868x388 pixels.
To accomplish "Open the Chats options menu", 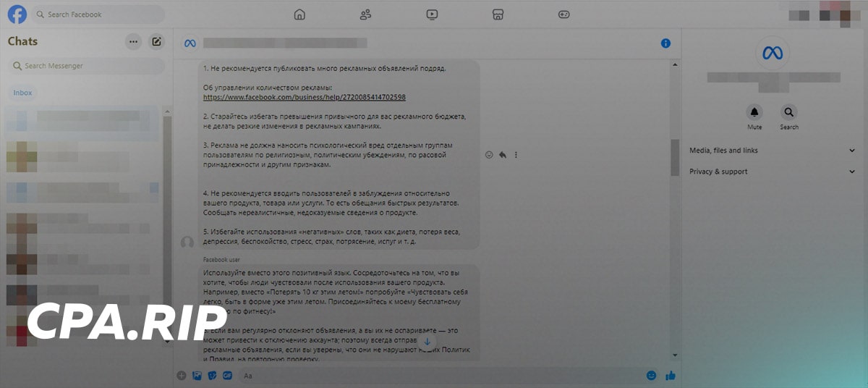I will click(133, 42).
